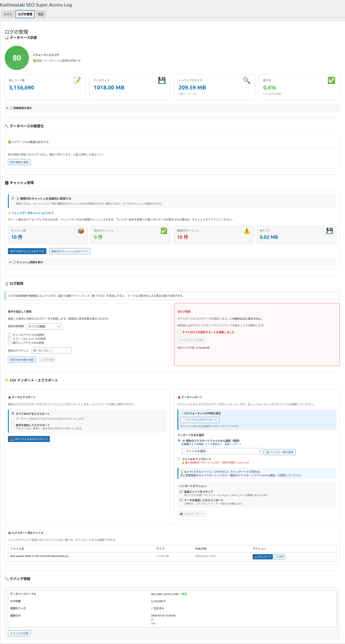Click the check icon on 有効なキャッシュ card
The width and height of the screenshot is (345, 644).
(164, 231)
